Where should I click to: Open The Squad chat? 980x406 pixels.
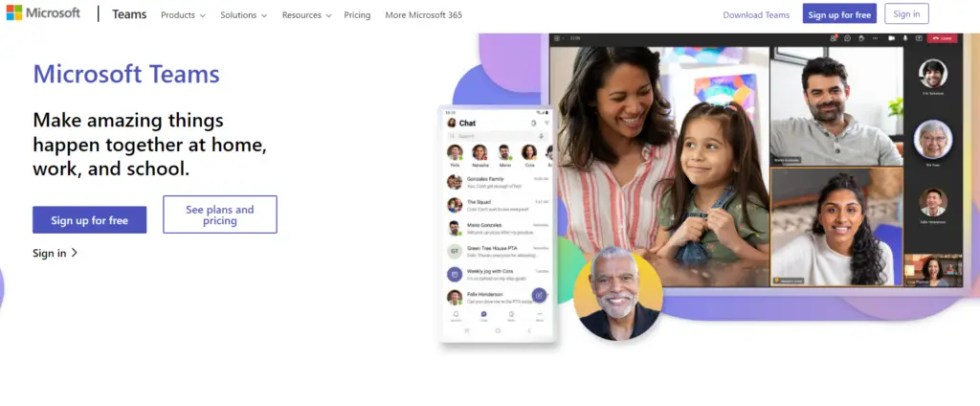(498, 205)
